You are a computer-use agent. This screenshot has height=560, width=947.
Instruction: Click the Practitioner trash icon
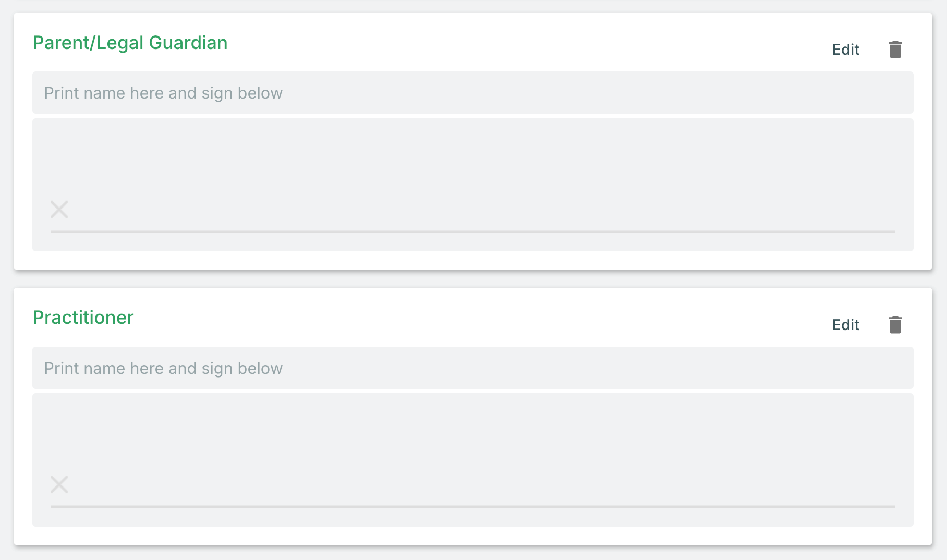pos(895,325)
